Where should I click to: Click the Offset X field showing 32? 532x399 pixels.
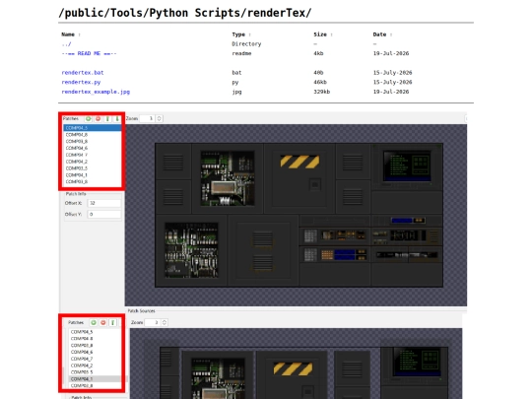103,203
